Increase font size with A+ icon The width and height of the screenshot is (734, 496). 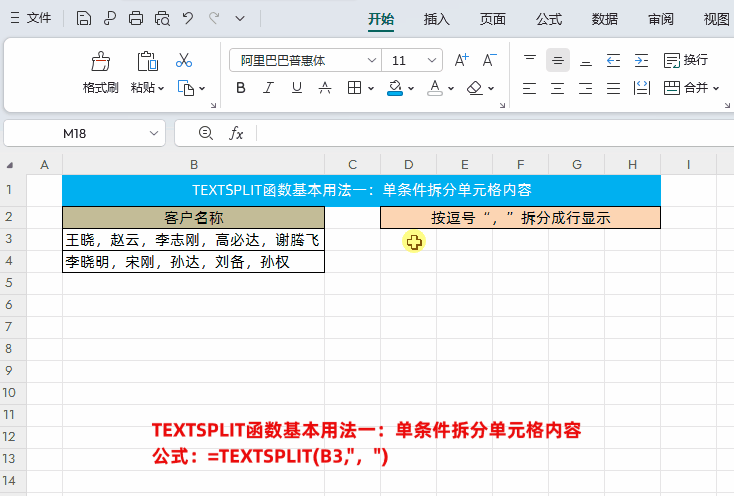(462, 60)
